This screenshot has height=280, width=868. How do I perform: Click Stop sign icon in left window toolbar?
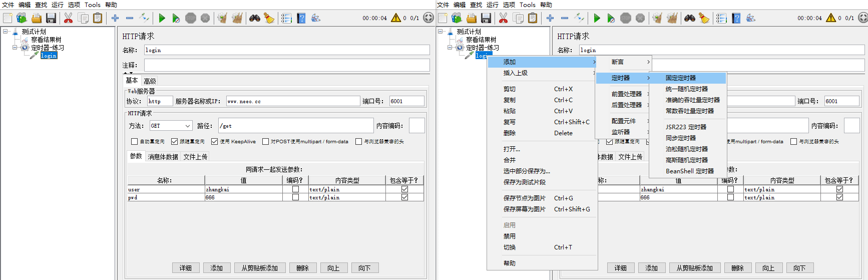pyautogui.click(x=191, y=18)
